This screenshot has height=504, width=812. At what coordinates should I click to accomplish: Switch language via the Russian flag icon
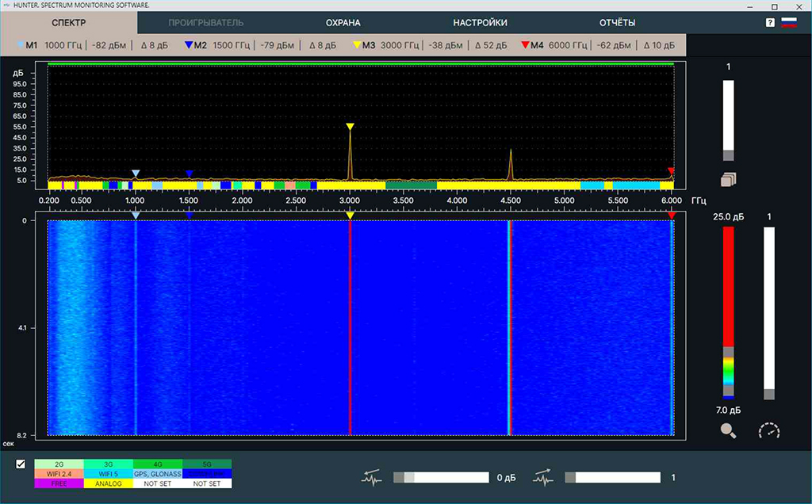point(789,22)
